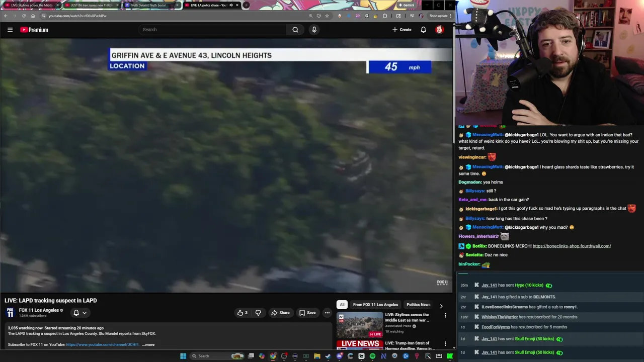
Task: Expand description with ...more
Action: click(x=148, y=345)
